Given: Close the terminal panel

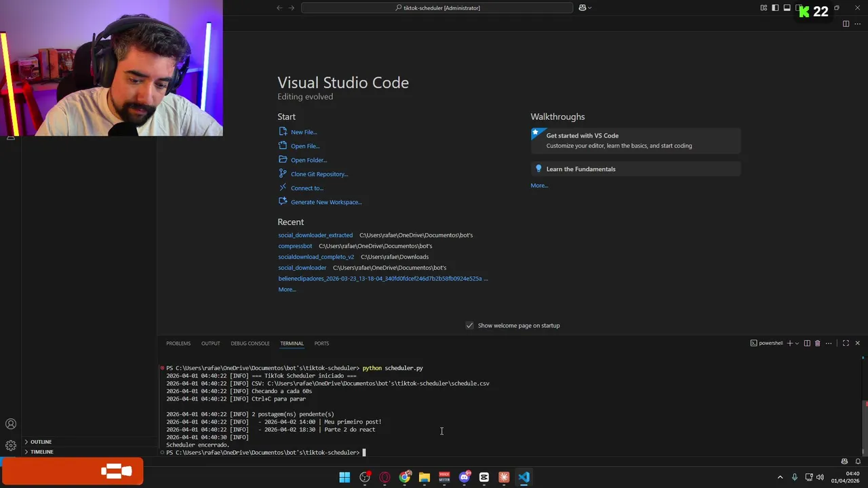Looking at the screenshot, I should coord(857,343).
